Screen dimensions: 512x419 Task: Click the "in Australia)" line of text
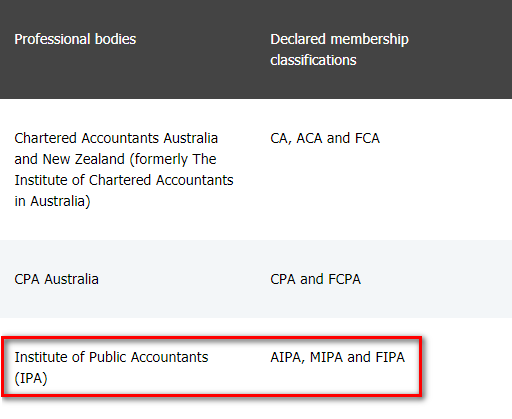(52, 201)
